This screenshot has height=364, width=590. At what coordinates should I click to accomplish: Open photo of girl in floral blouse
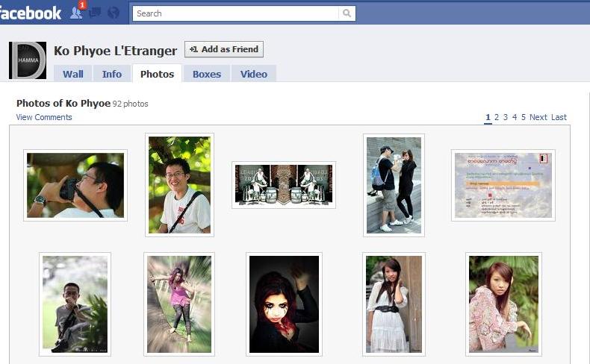coord(503,304)
